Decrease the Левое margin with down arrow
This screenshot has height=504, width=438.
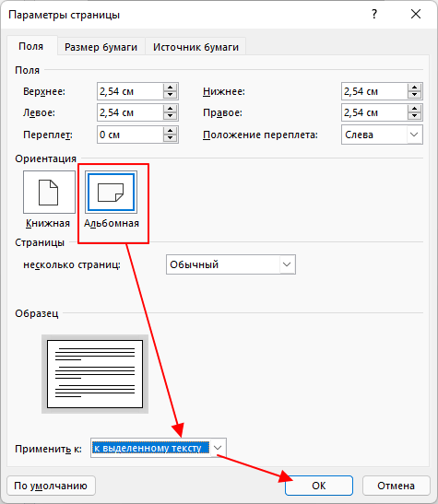(170, 116)
